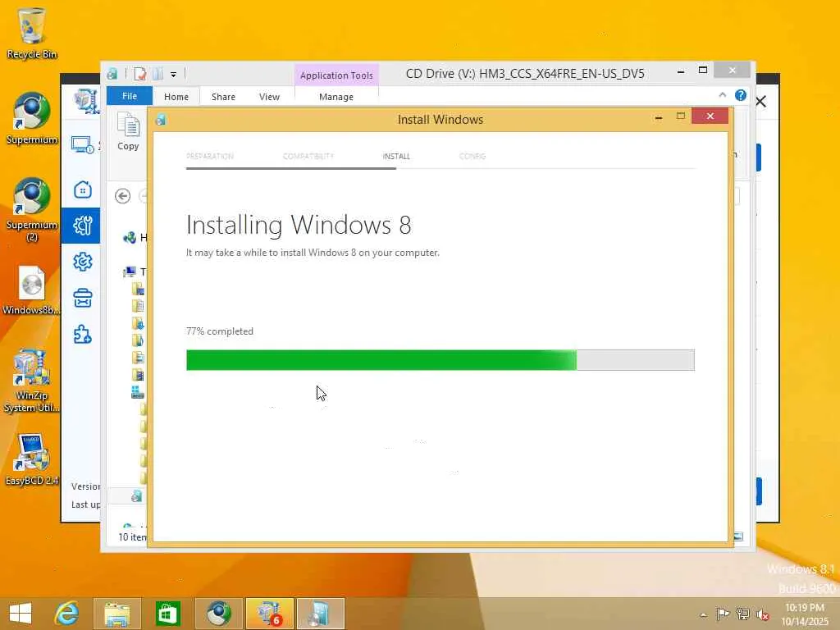This screenshot has width=840, height=630.
Task: Click the Application Tools contextual tab
Action: 336,75
